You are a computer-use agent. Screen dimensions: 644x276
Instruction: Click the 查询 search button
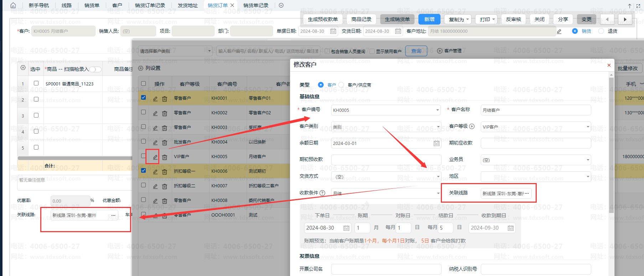pyautogui.click(x=416, y=51)
